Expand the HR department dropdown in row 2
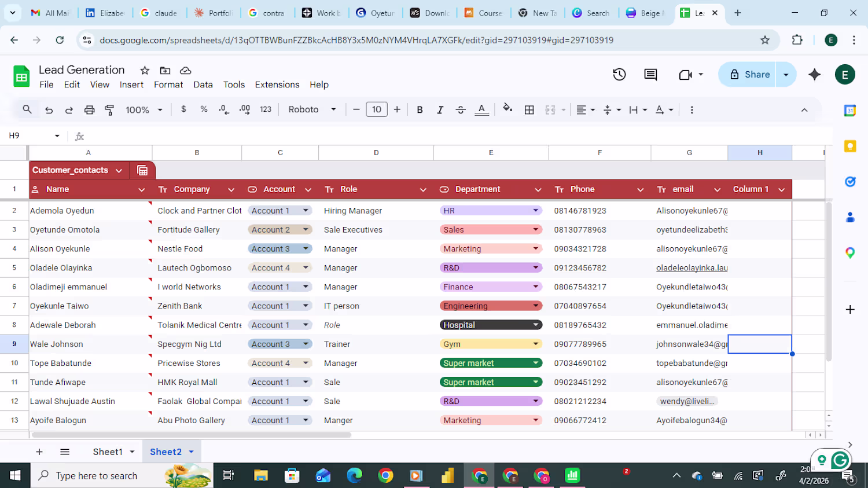868x488 pixels. pos(535,211)
